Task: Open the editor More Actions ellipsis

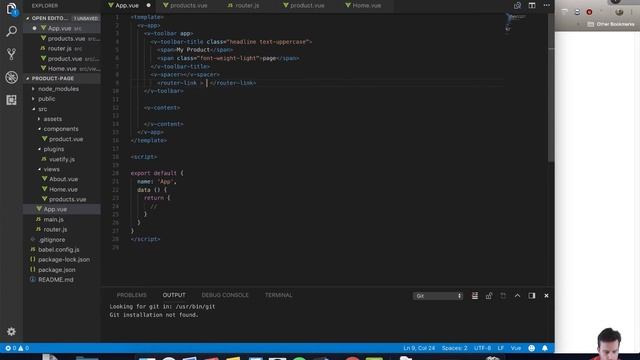Action: coord(547,5)
